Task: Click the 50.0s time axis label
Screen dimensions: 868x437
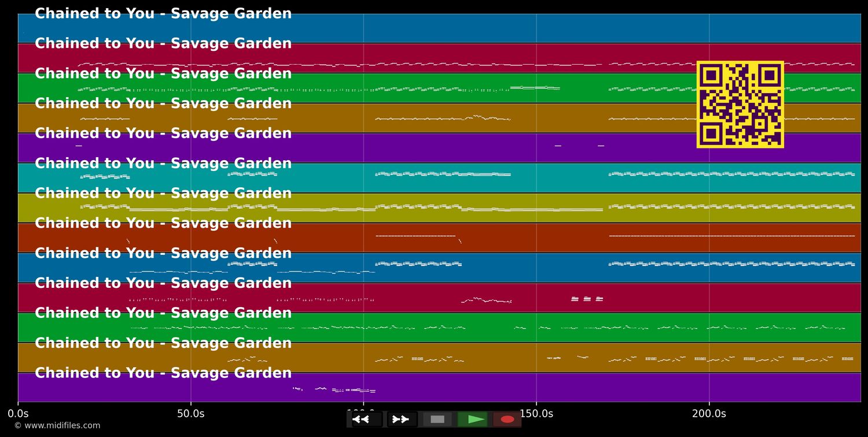Action: pyautogui.click(x=191, y=414)
